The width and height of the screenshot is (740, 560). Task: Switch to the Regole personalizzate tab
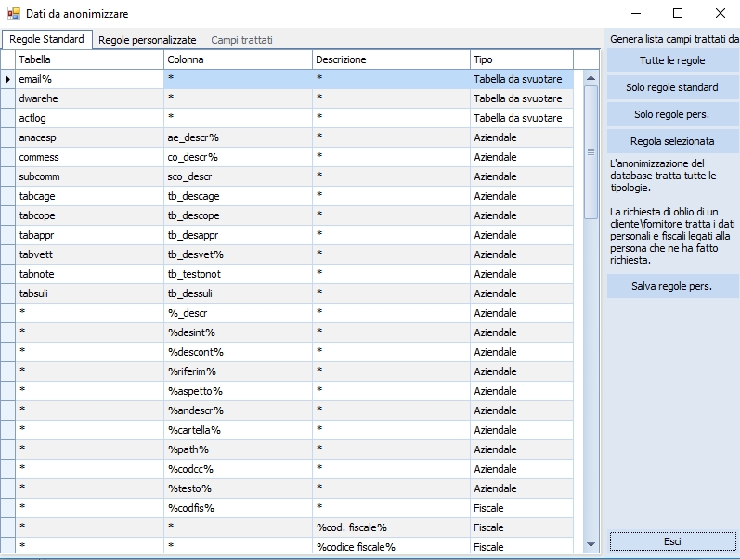point(147,40)
